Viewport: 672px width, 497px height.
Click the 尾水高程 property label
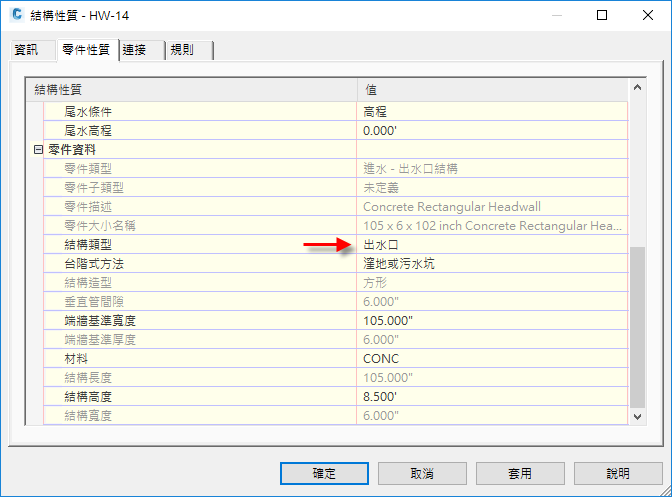(88, 131)
